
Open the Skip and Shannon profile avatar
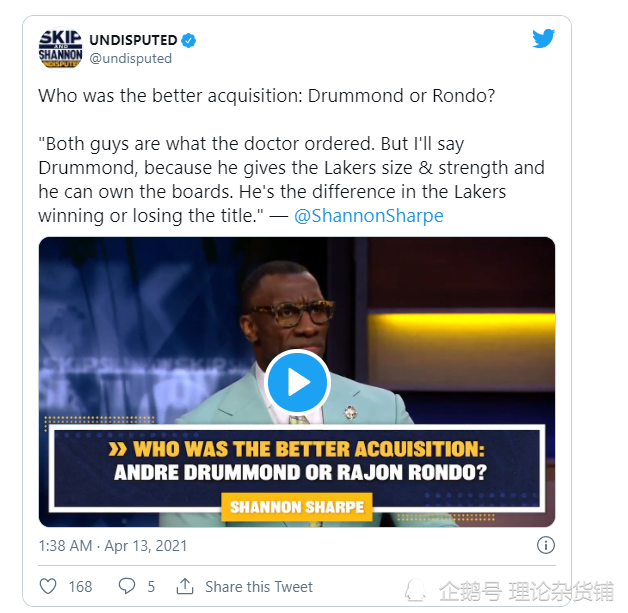coord(60,49)
